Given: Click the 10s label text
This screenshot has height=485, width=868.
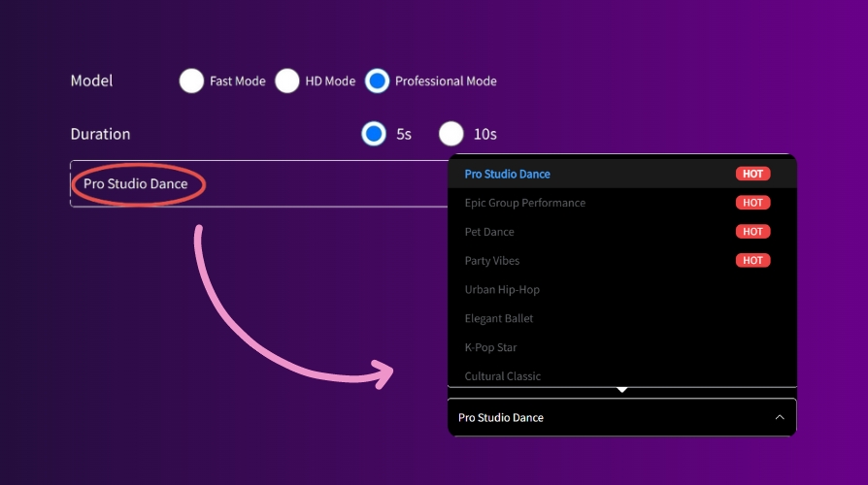Looking at the screenshot, I should pyautogui.click(x=484, y=134).
